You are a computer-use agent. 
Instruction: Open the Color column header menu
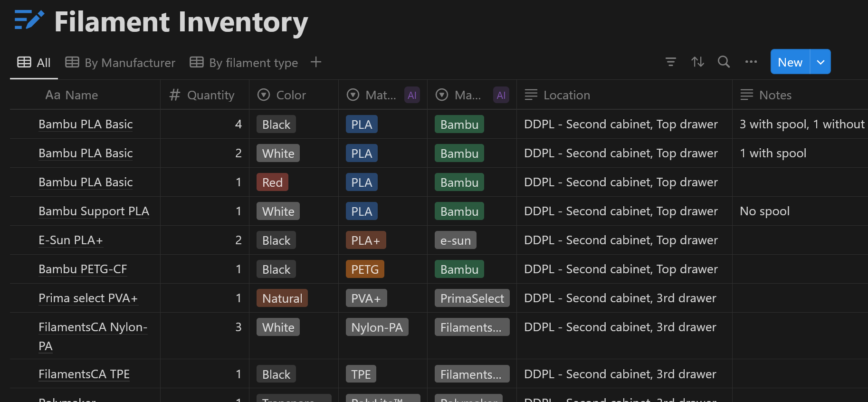[294, 95]
